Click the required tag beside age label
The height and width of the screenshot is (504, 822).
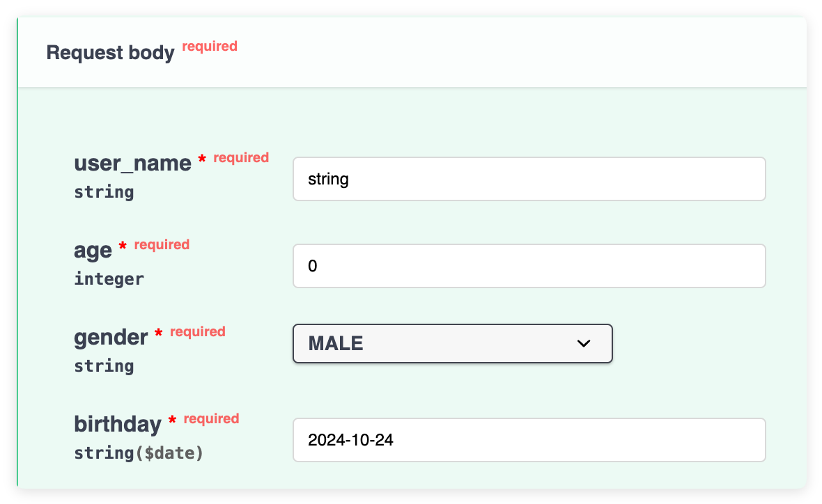pos(162,244)
